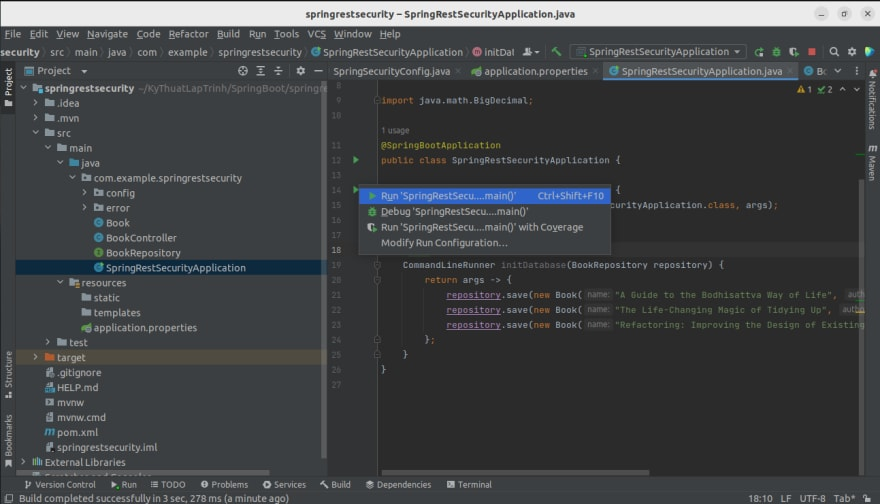Select BookRepository in the project tree

click(143, 253)
